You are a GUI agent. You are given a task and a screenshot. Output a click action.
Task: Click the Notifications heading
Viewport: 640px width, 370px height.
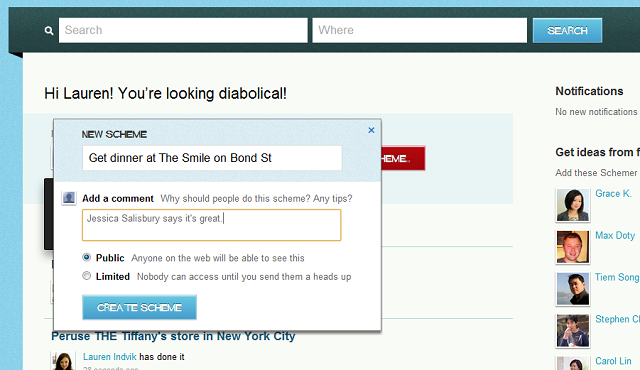coord(589,91)
